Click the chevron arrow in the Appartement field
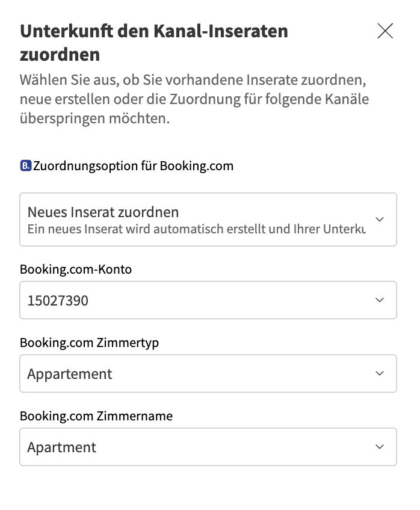The height and width of the screenshot is (510, 420). click(x=379, y=373)
